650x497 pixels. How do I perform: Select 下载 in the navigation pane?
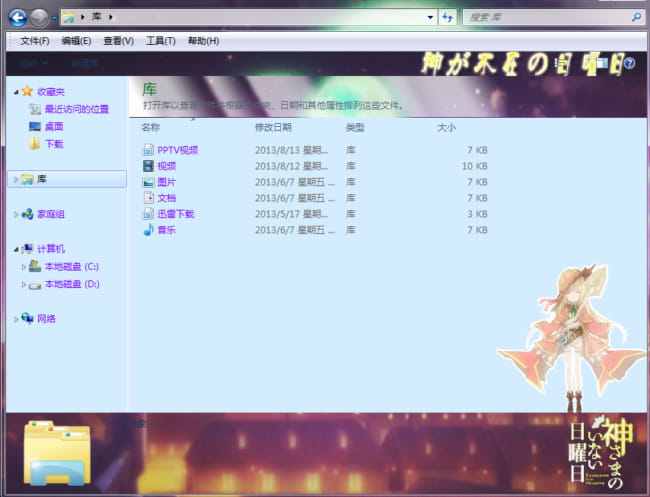[54, 144]
